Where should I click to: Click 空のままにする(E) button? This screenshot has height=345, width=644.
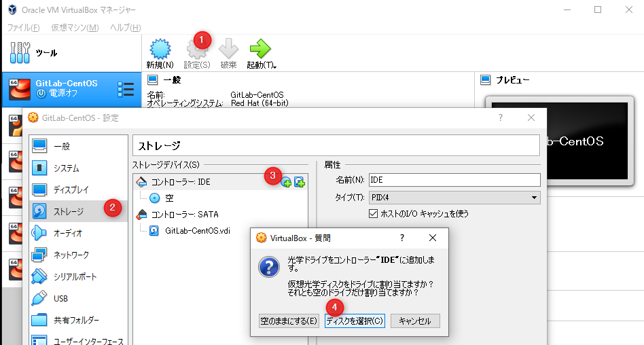tap(289, 321)
